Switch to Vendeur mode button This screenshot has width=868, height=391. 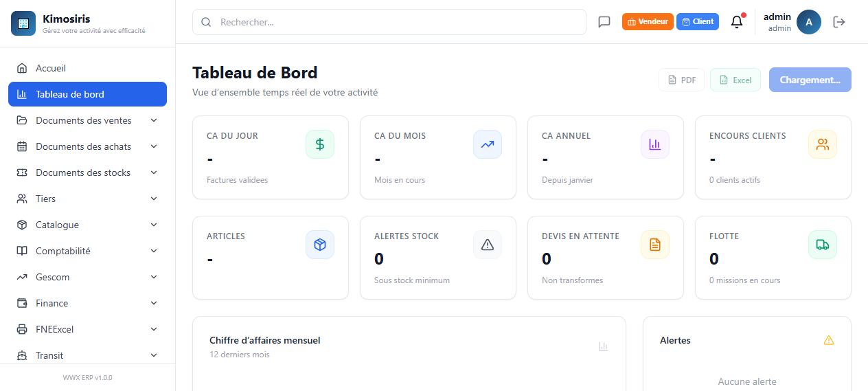(648, 22)
